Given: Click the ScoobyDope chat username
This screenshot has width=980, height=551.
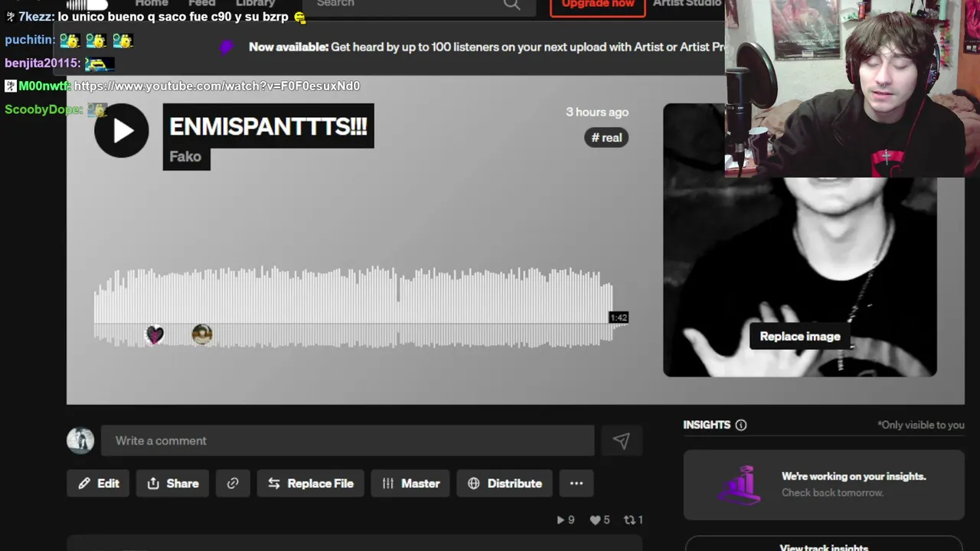Looking at the screenshot, I should [x=42, y=109].
